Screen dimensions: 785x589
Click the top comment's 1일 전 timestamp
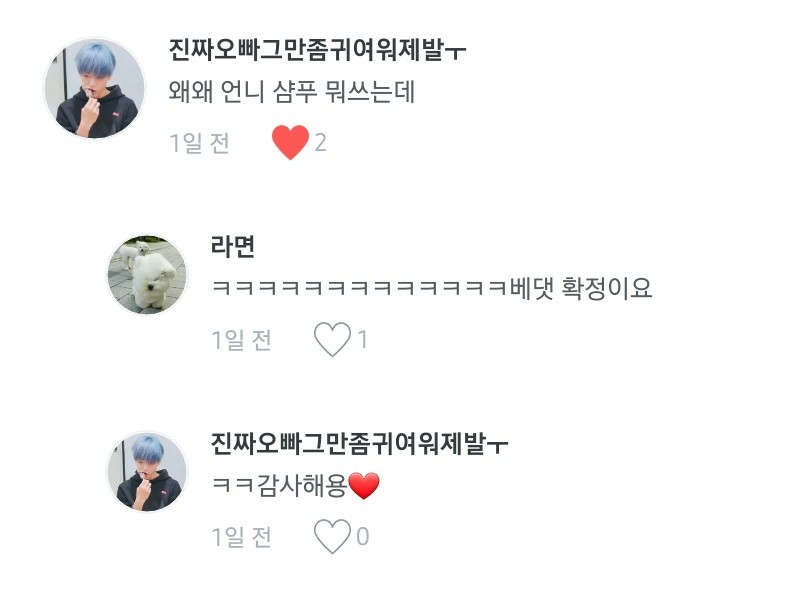pos(200,143)
